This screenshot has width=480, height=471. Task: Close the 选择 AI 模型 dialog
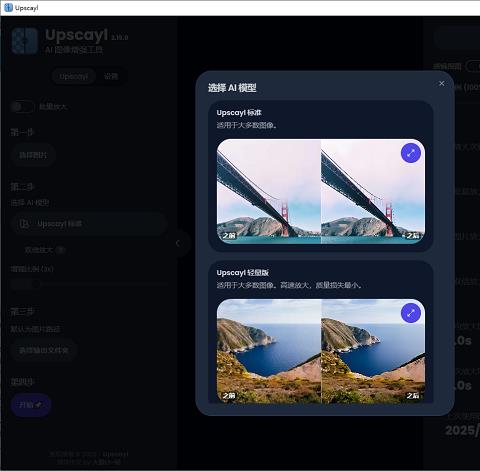coord(442,84)
